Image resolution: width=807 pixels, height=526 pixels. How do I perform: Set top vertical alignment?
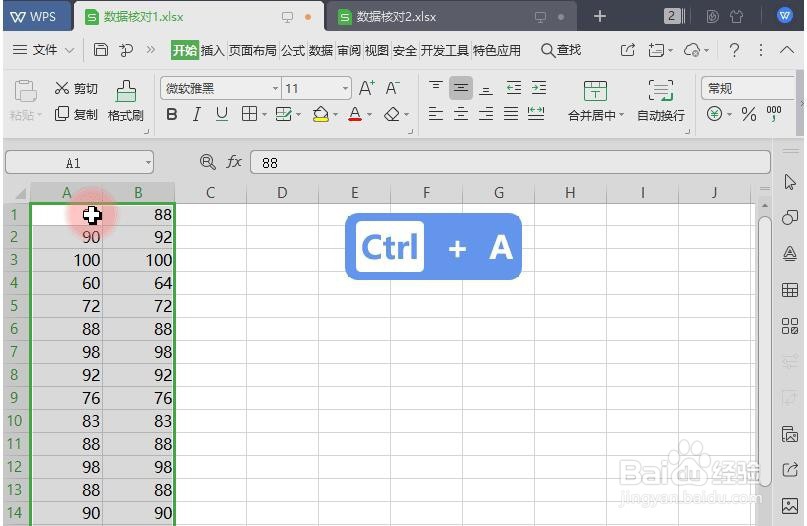435,88
